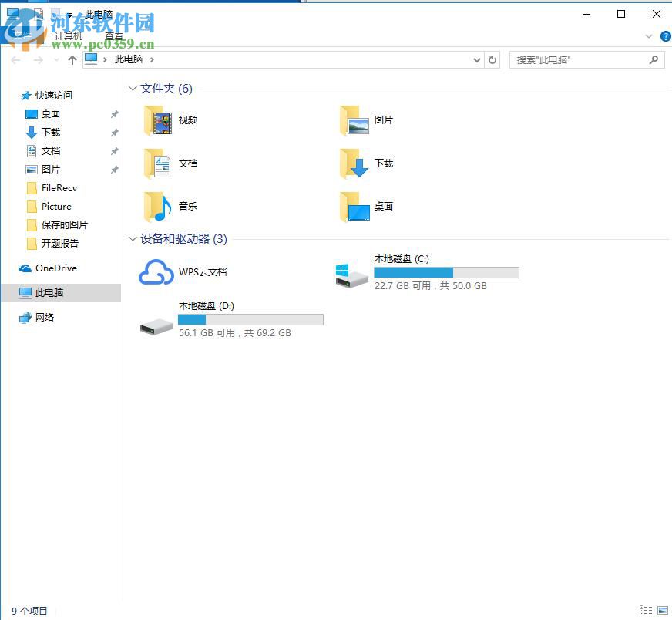
Task: Open the 图片 (Pictures) folder in main view
Action: pyautogui.click(x=355, y=120)
